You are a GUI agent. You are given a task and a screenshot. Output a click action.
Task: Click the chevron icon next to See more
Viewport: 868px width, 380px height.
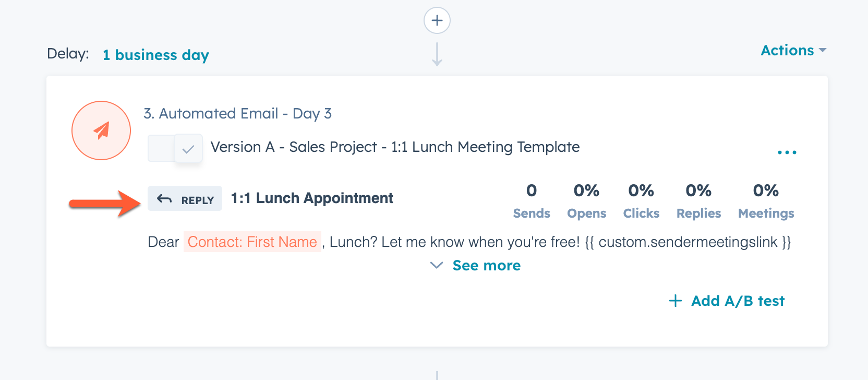pyautogui.click(x=436, y=266)
